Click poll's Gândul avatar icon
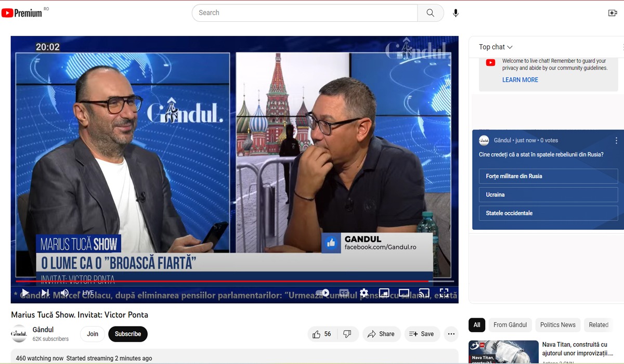Screen dimensions: 624x364 tap(484, 140)
